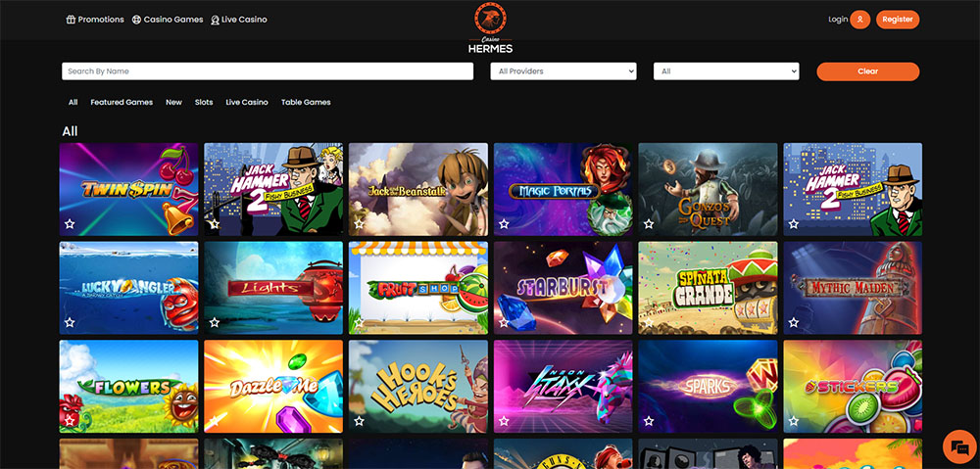Toggle favorite star on Neon Staxx
This screenshot has height=469, width=980.
(504, 421)
